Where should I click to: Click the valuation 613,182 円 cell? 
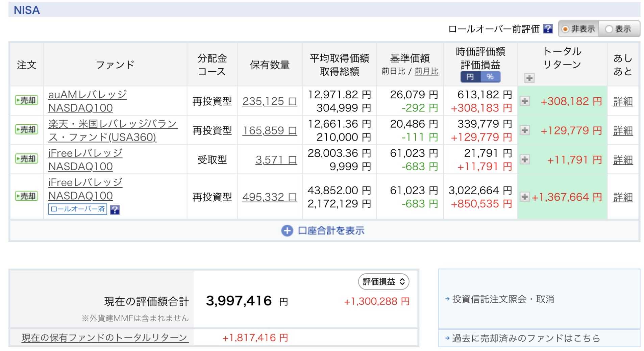[x=485, y=95]
